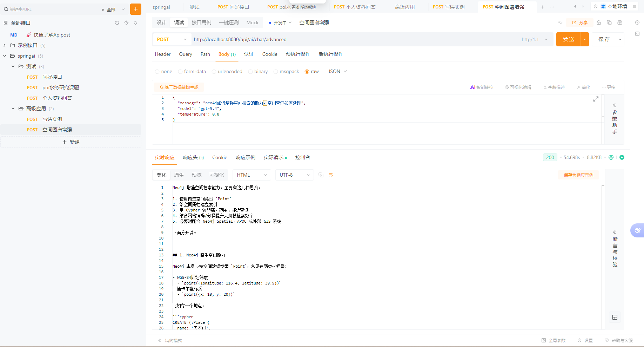Enlarge the request body editor
The image size is (644, 347).
(x=596, y=99)
